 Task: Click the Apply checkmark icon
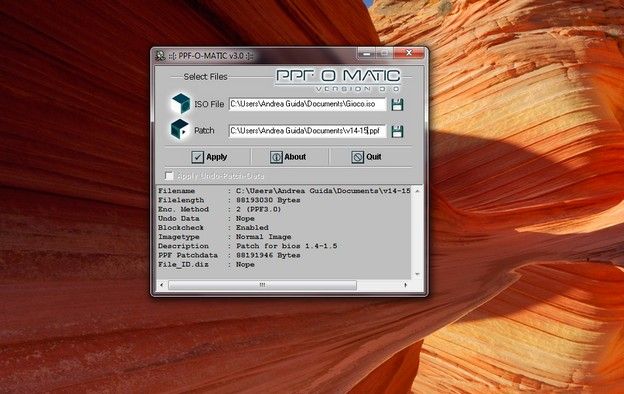pyautogui.click(x=197, y=157)
